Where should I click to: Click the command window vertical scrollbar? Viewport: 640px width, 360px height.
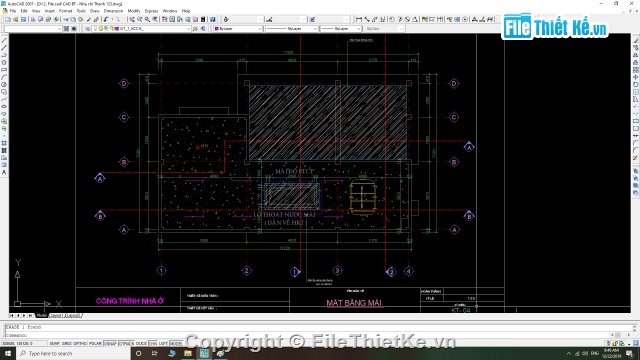coord(635,328)
